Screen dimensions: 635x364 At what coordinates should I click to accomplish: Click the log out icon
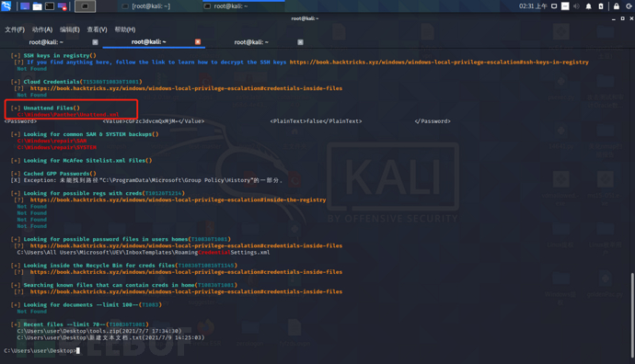[630, 6]
